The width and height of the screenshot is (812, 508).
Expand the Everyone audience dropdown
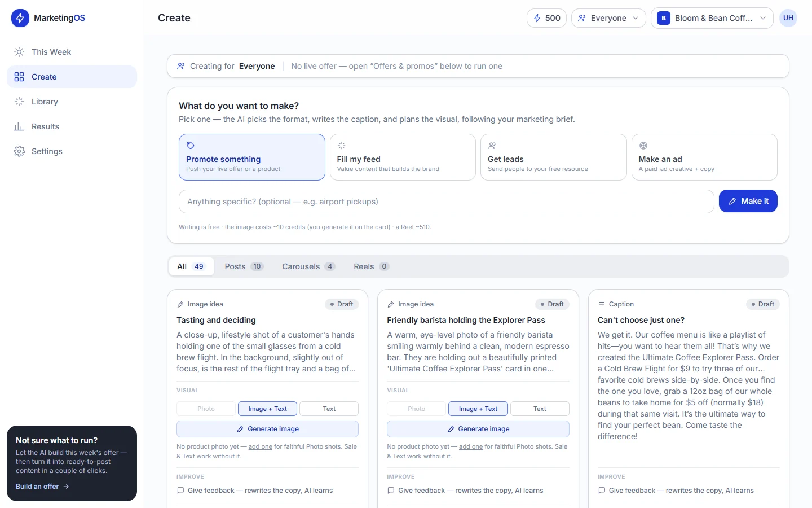608,18
